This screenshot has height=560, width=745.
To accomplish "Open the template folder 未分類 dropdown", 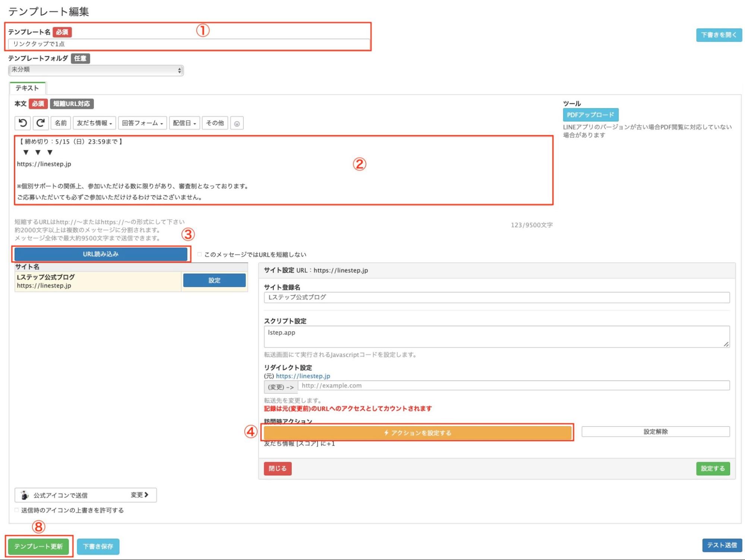I will pos(96,70).
